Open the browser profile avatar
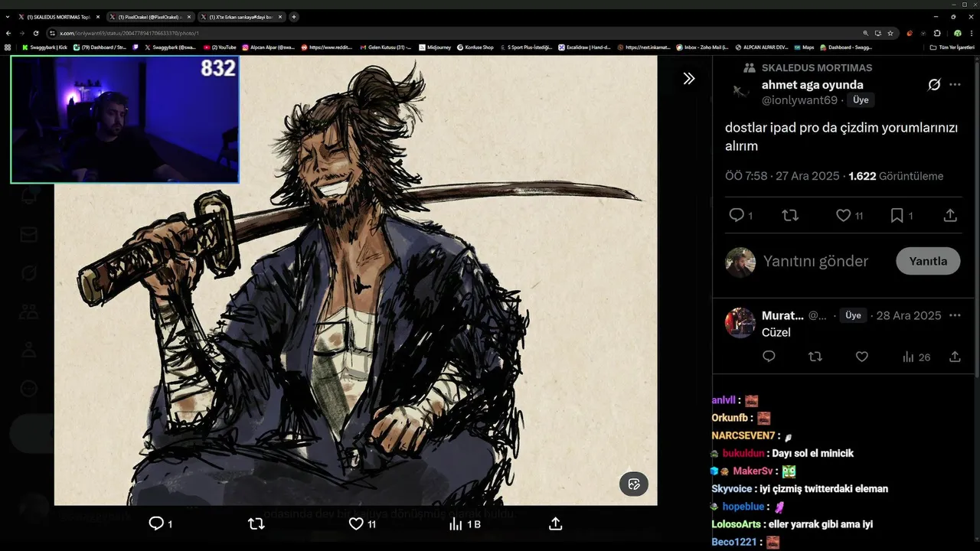This screenshot has height=551, width=980. click(x=957, y=33)
